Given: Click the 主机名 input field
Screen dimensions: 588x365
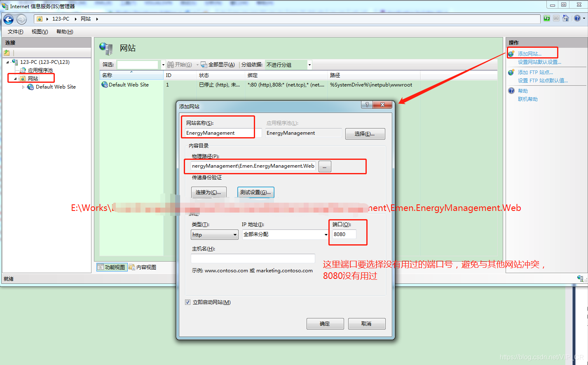Looking at the screenshot, I should pos(253,258).
